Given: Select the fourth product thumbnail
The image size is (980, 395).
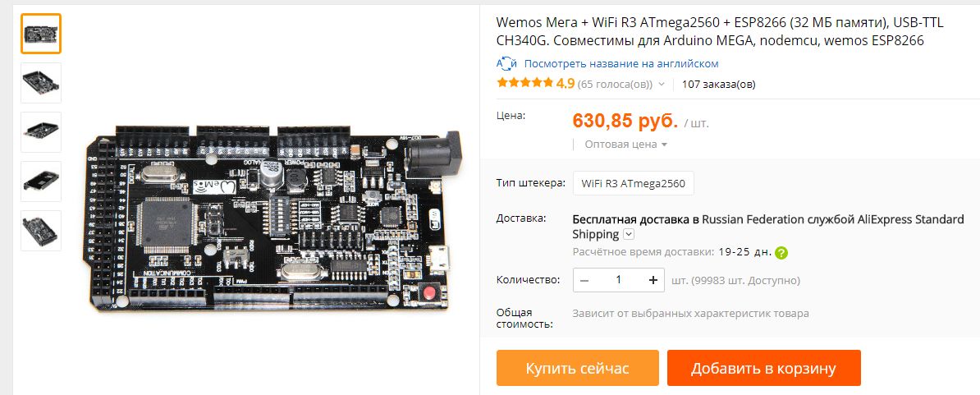Looking at the screenshot, I should (x=41, y=181).
